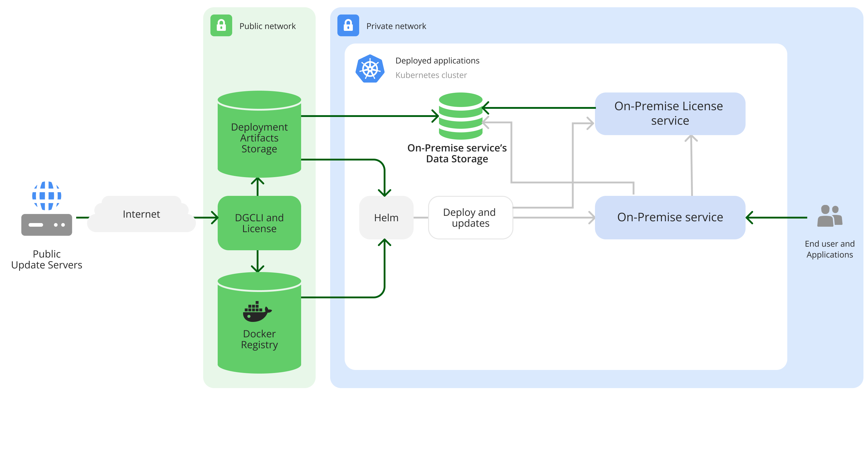Expand the Deploy and updates node
This screenshot has width=868, height=457.
[470, 218]
